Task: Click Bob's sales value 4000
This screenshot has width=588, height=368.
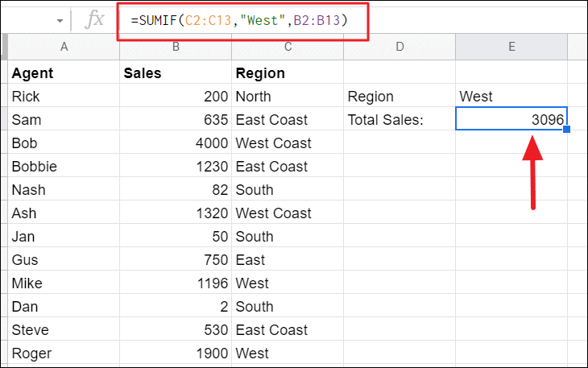Action: coord(175,143)
